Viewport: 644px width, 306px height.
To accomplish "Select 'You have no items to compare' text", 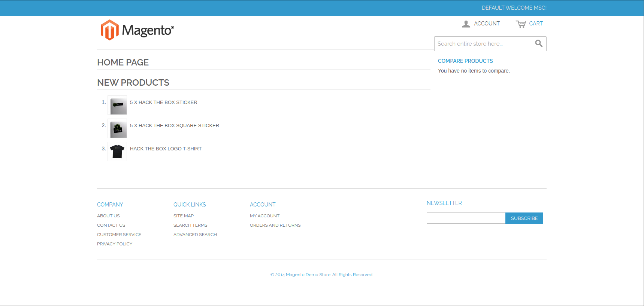I will [474, 71].
